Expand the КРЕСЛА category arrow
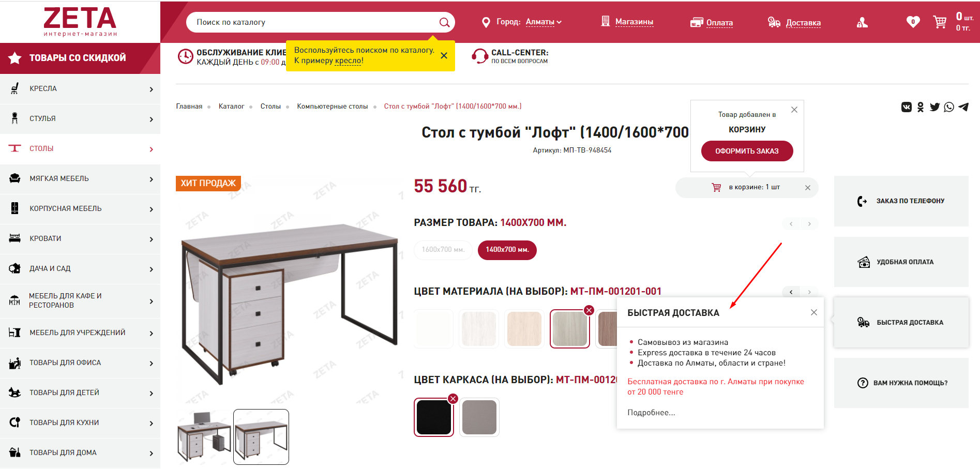The height and width of the screenshot is (469, 980). pos(151,89)
